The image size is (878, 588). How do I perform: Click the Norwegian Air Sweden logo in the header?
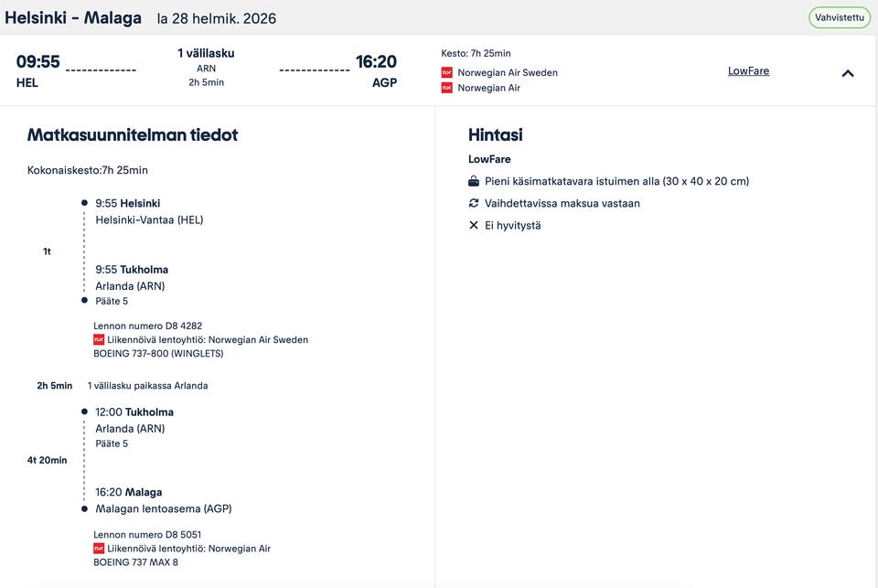pos(447,72)
